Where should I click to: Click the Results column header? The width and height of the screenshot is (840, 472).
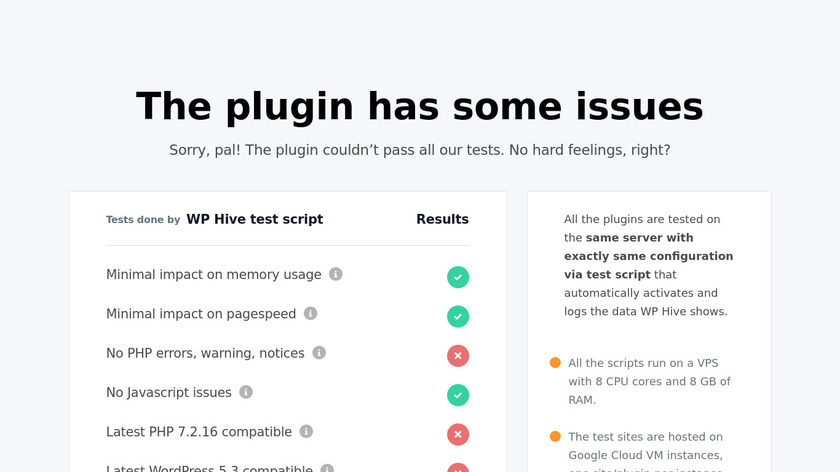tap(442, 219)
